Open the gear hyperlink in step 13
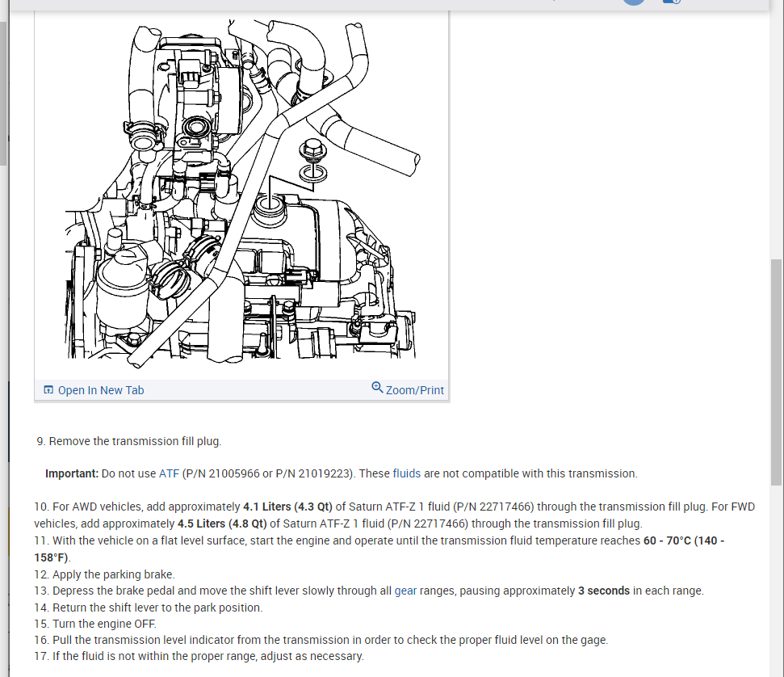 (405, 591)
